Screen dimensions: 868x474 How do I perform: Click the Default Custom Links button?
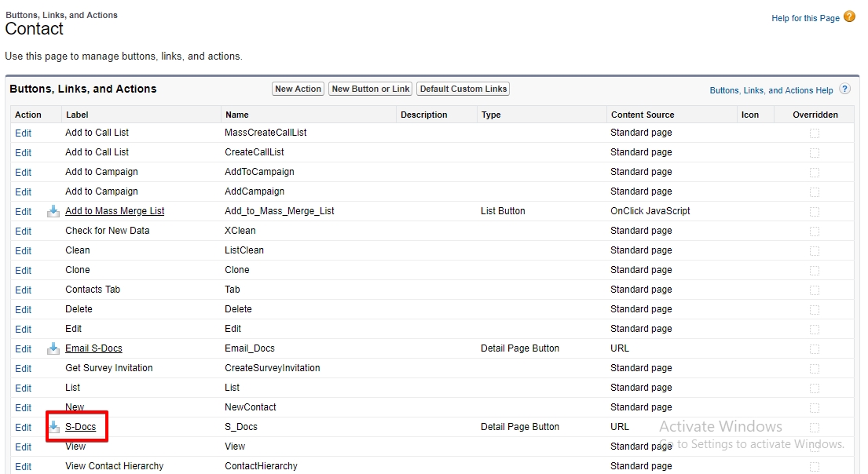pos(463,89)
